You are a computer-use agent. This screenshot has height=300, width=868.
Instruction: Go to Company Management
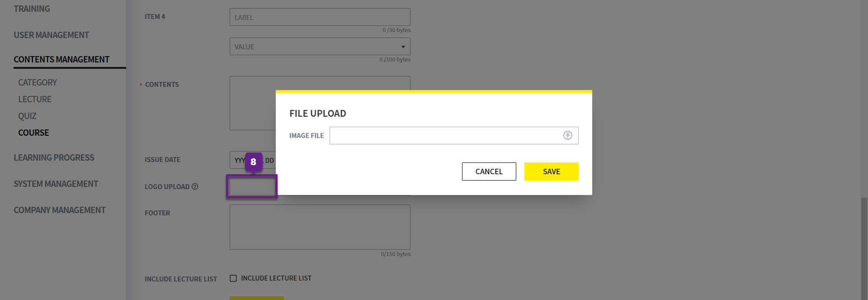pos(59,210)
